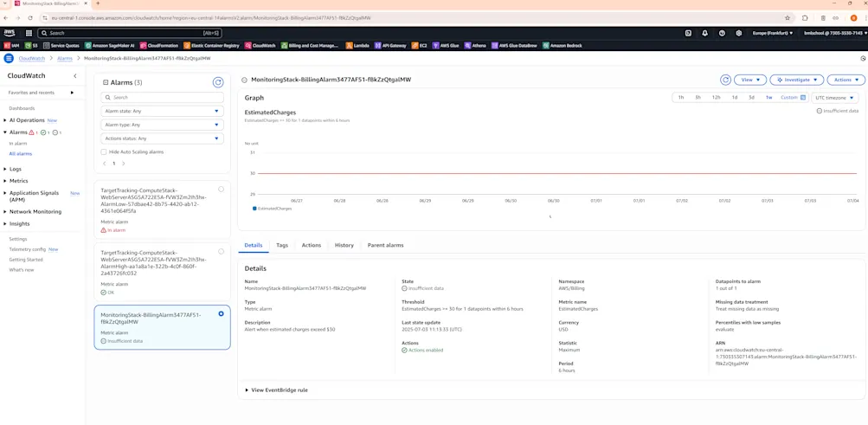
Task: Open the Lambda shortcut
Action: [x=357, y=45]
